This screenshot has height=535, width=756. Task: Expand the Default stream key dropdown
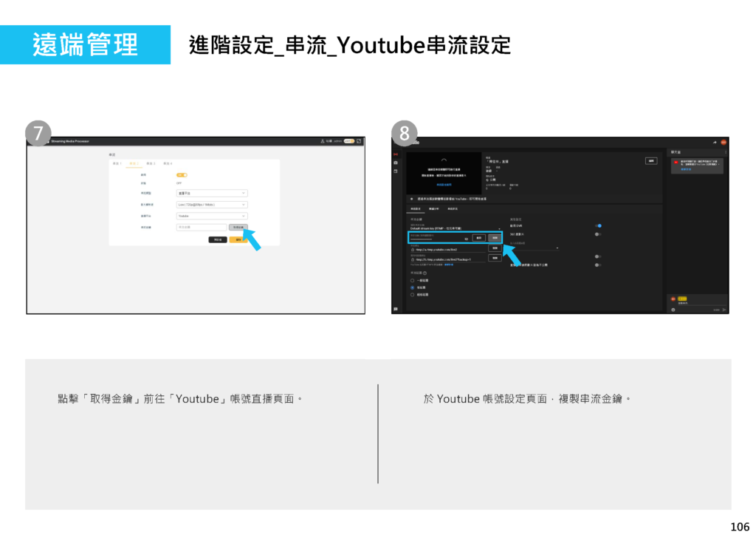pos(455,229)
